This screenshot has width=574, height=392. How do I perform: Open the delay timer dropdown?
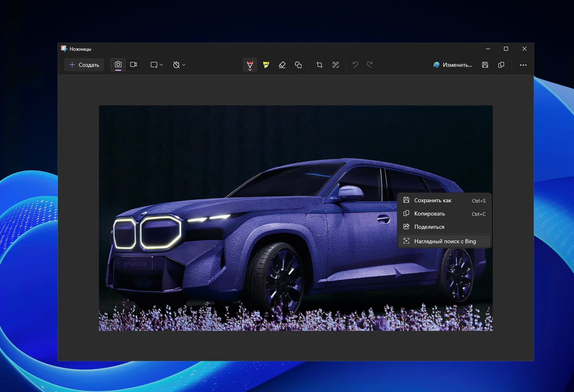pos(179,65)
